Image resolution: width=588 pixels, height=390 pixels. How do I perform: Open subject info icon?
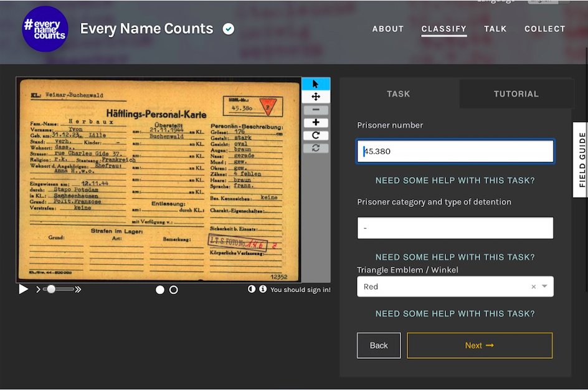click(263, 288)
